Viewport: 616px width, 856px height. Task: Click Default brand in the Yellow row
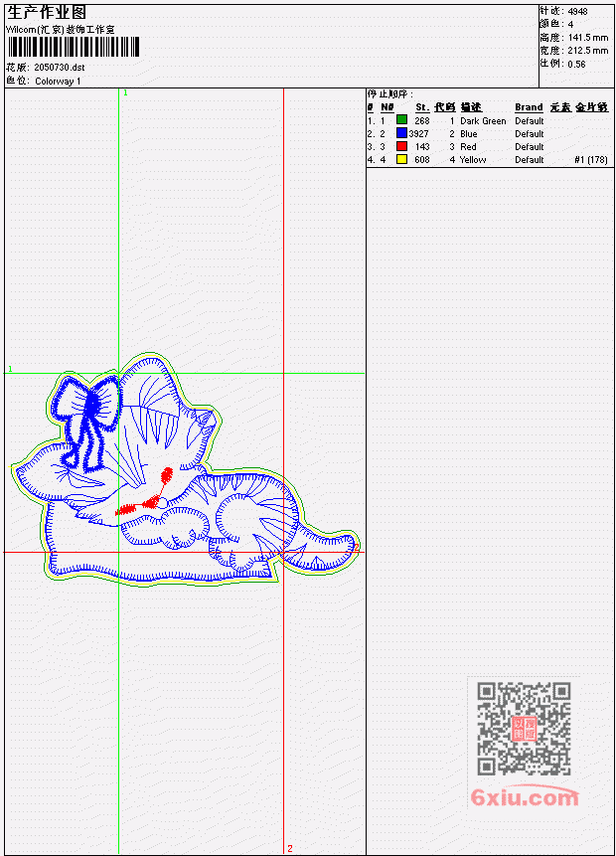click(530, 160)
